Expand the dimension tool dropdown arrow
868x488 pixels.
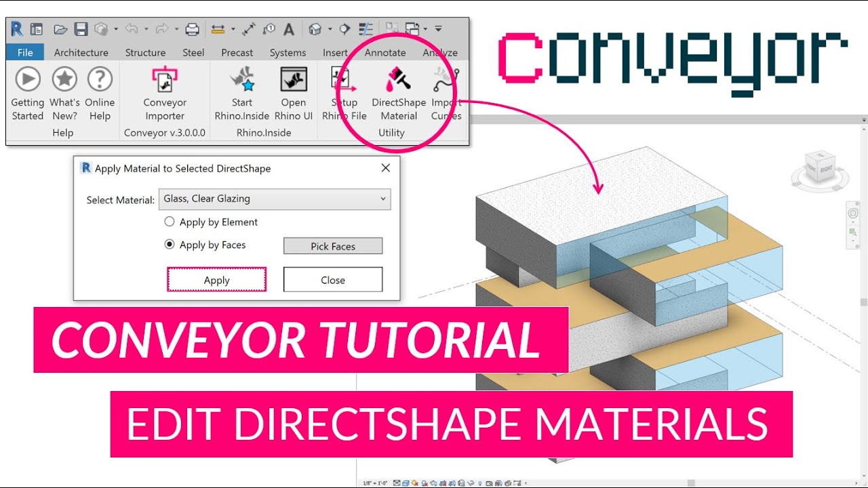tap(233, 29)
